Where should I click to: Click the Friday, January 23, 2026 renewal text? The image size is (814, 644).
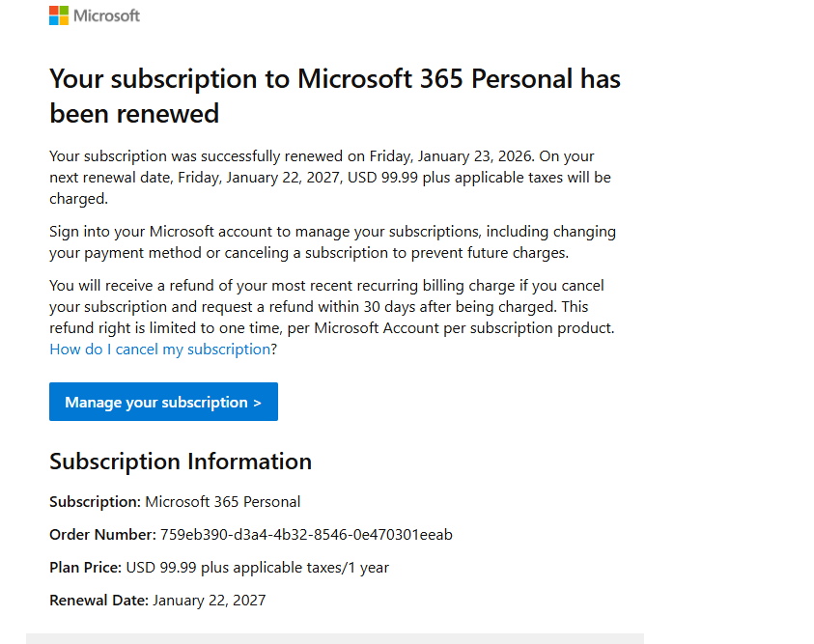[452, 156]
